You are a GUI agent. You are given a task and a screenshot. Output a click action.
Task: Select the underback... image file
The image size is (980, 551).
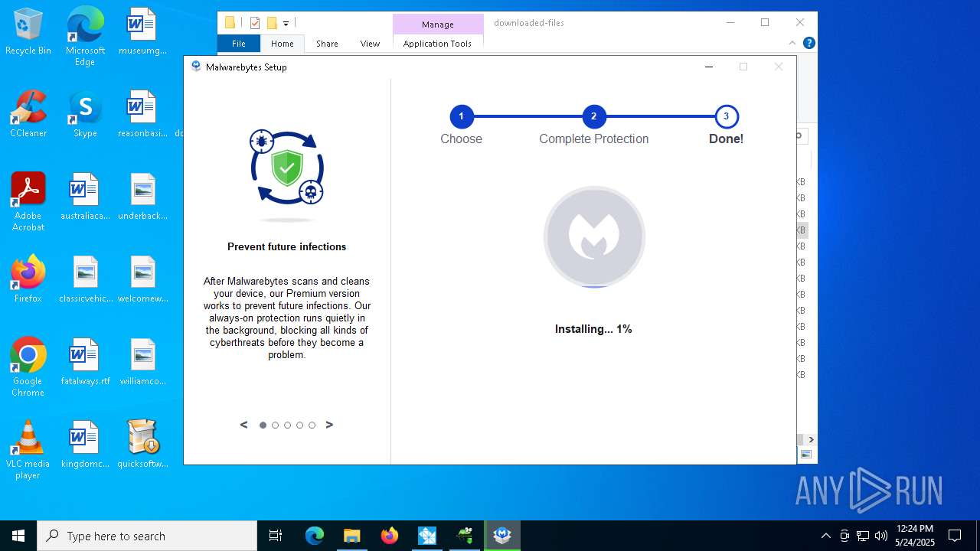[142, 197]
